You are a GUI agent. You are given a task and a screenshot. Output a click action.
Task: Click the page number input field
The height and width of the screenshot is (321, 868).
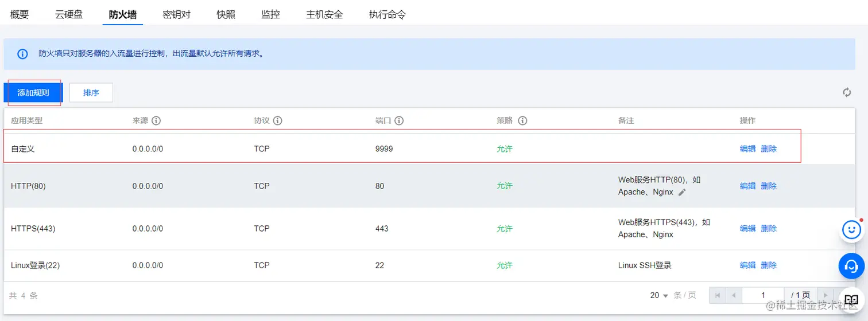(x=763, y=295)
